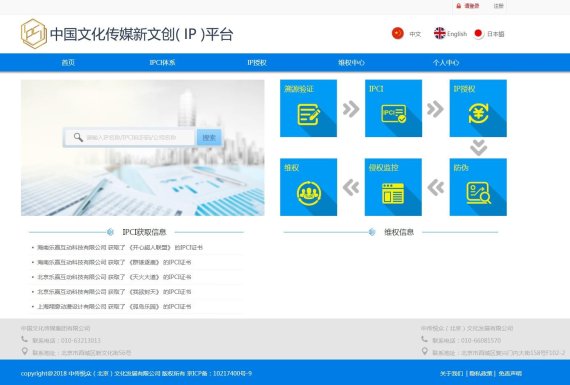Click the 维权信息 section heading
The height and width of the screenshot is (385, 570).
pos(399,232)
